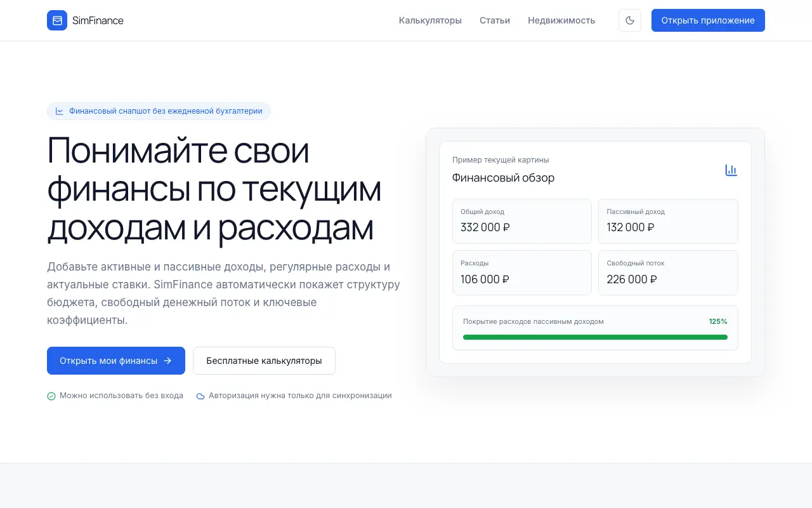The height and width of the screenshot is (508, 812).
Task: Click the 125% coverage value
Action: click(718, 321)
